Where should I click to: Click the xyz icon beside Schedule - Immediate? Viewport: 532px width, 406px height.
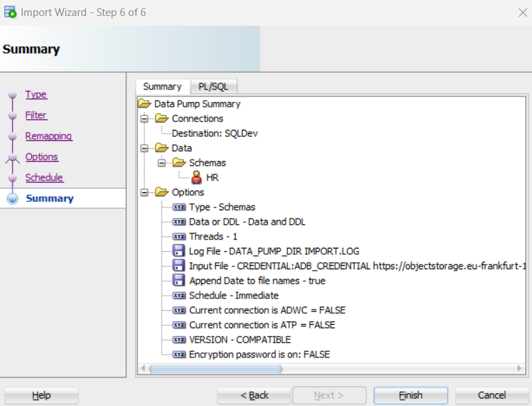tap(179, 296)
